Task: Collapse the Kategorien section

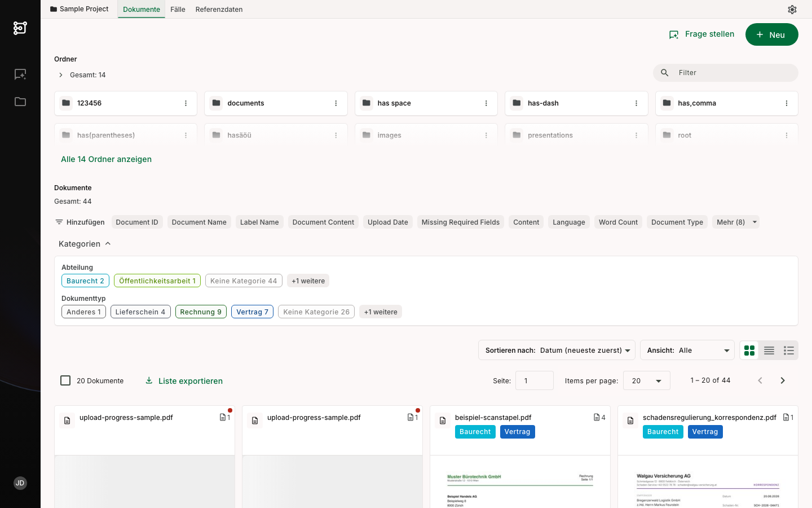Action: (x=85, y=244)
